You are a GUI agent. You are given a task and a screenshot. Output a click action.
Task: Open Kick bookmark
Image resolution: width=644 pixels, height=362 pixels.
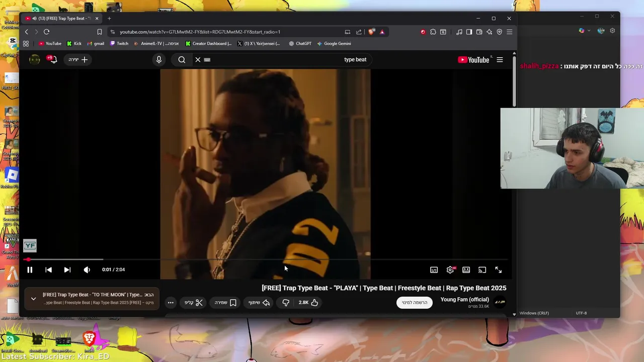coord(74,44)
